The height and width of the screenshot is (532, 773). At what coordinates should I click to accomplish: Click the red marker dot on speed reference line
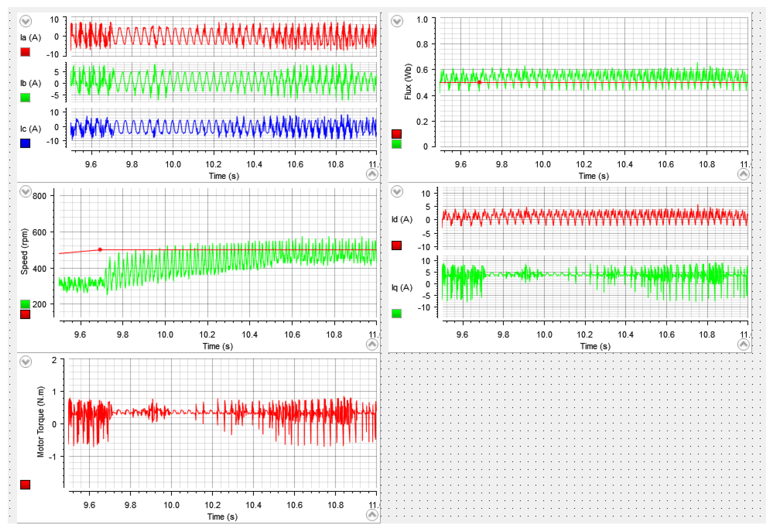[100, 250]
